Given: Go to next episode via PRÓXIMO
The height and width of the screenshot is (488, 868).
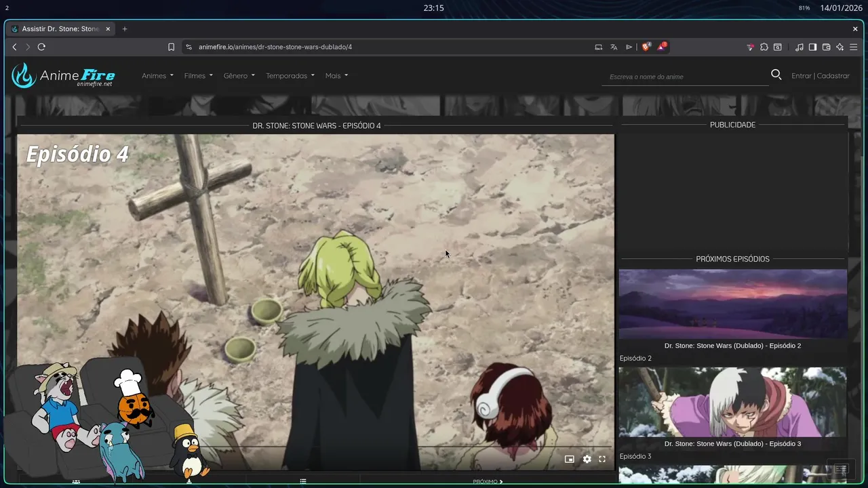Looking at the screenshot, I should point(488,481).
